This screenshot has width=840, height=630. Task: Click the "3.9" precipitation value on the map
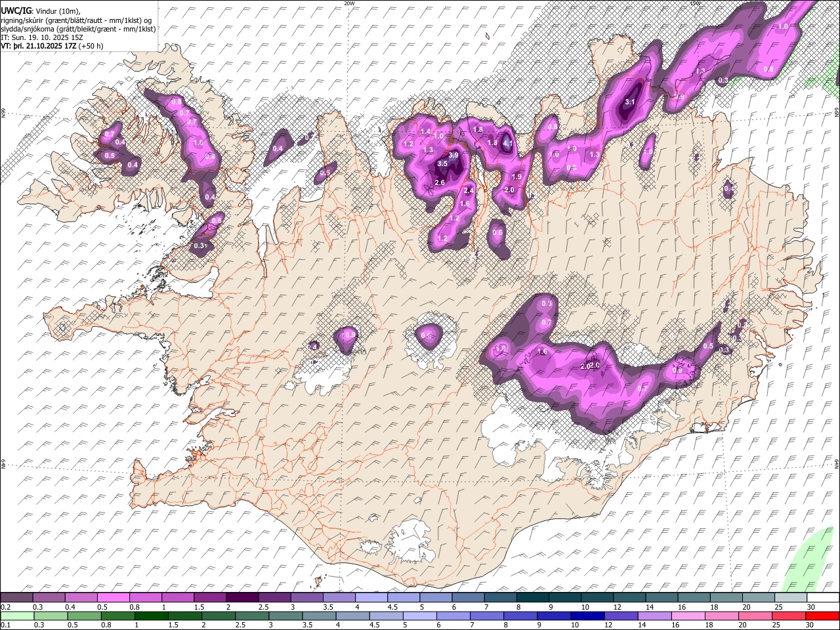click(453, 155)
